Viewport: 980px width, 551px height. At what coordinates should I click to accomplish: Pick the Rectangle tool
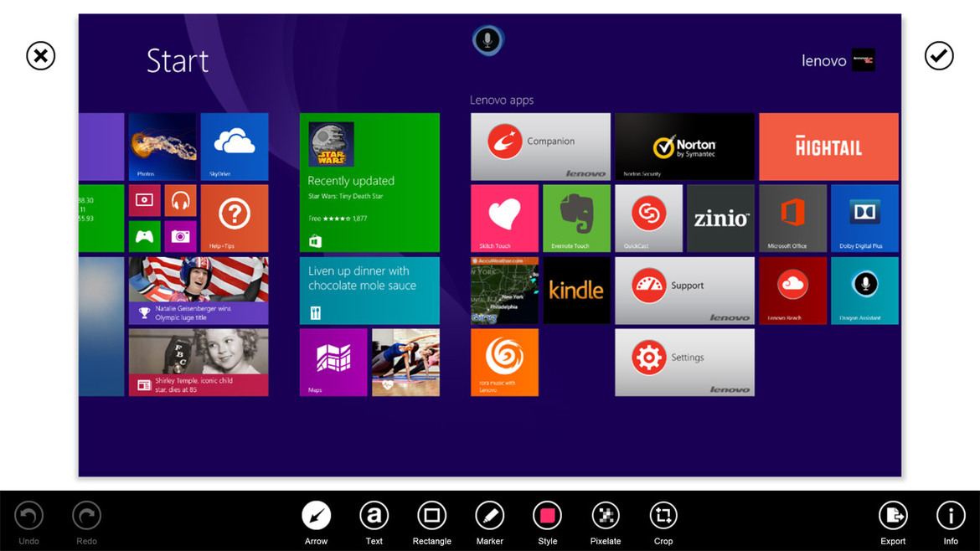[x=432, y=516]
